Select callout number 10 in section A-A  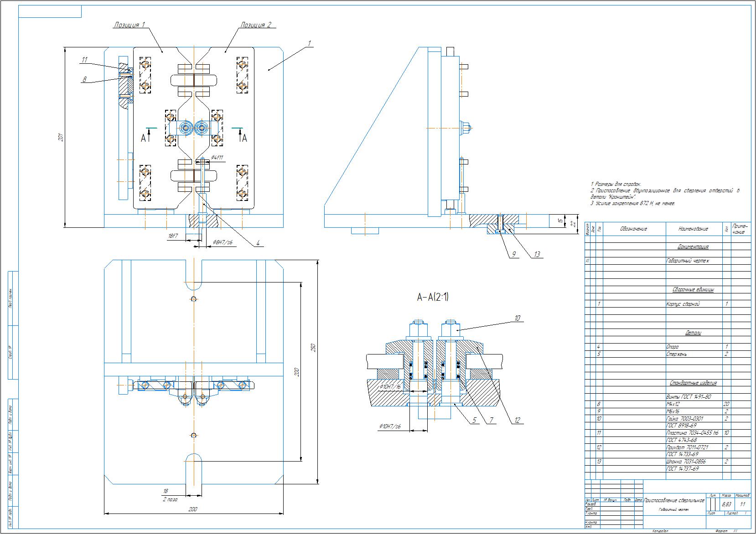pos(517,318)
